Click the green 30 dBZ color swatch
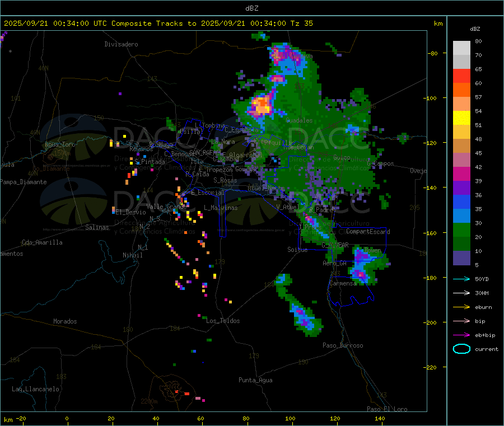The width and height of the screenshot is (504, 426). [461, 230]
